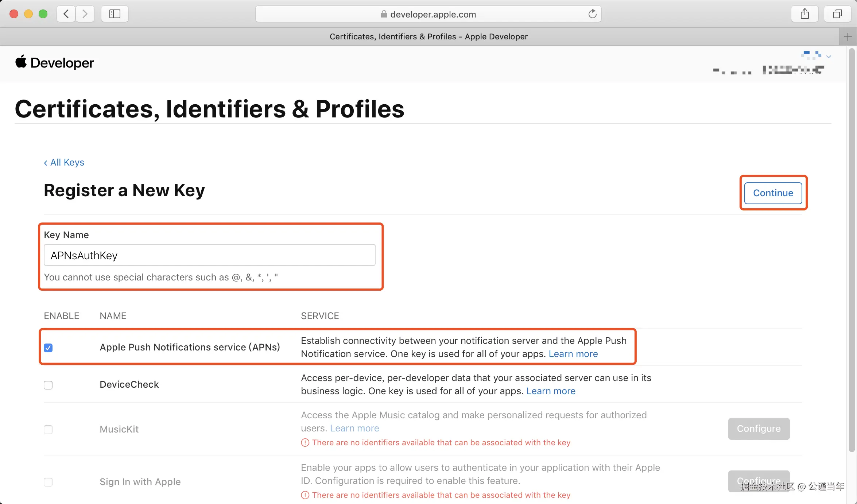Click the MusicKit Configure button
Screen dimensions: 857x504
[x=759, y=429]
